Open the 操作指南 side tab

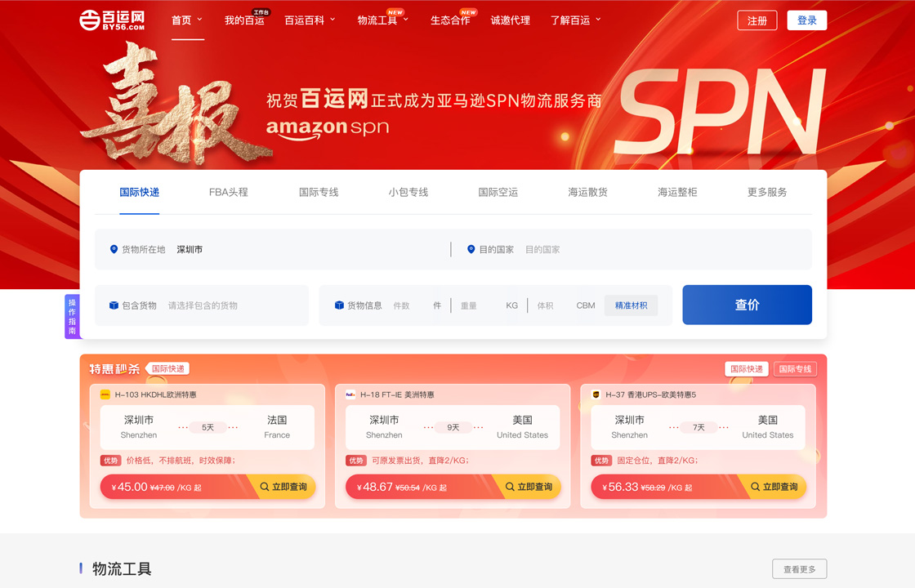[x=72, y=317]
